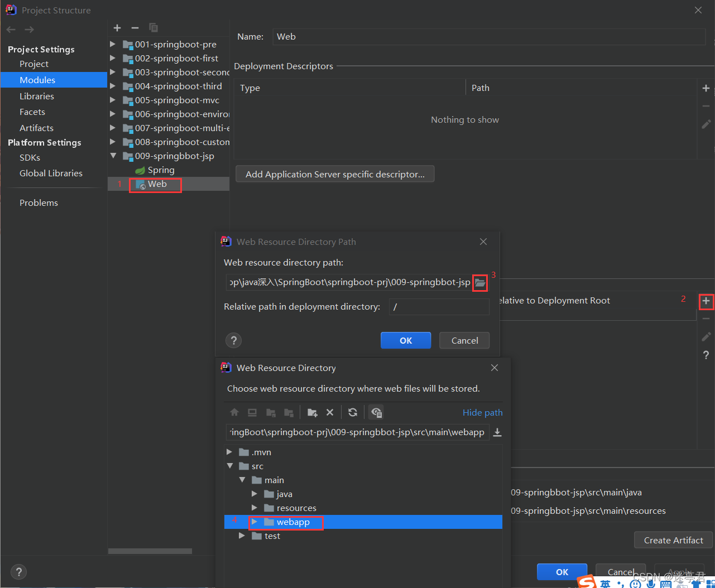
Task: Click the Hide path link
Action: coord(483,413)
